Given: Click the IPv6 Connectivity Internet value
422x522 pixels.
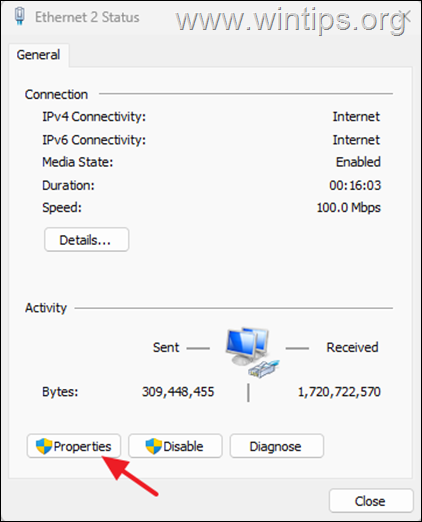Looking at the screenshot, I should [356, 140].
